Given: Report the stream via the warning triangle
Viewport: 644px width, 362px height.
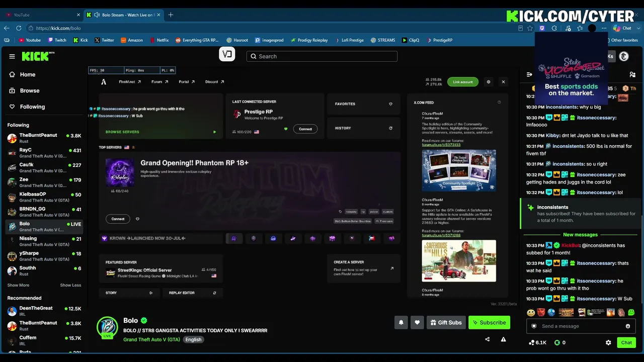Looking at the screenshot, I should pos(503,339).
